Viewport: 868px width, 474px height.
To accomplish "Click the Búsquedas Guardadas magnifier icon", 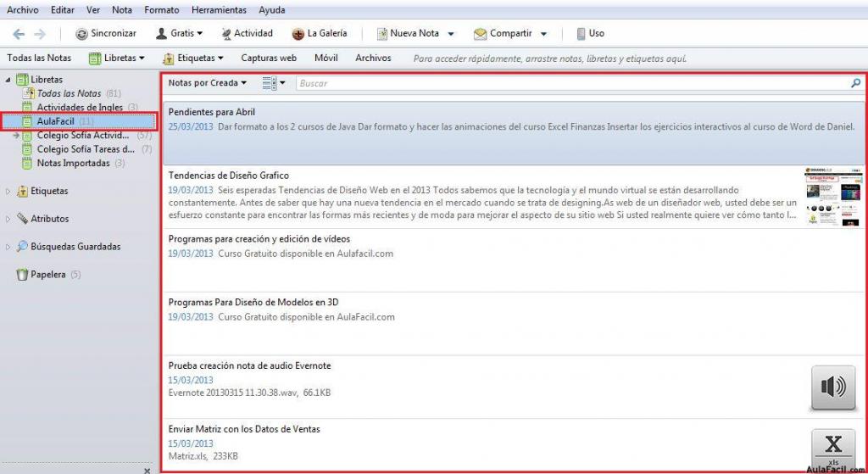I will tap(22, 247).
